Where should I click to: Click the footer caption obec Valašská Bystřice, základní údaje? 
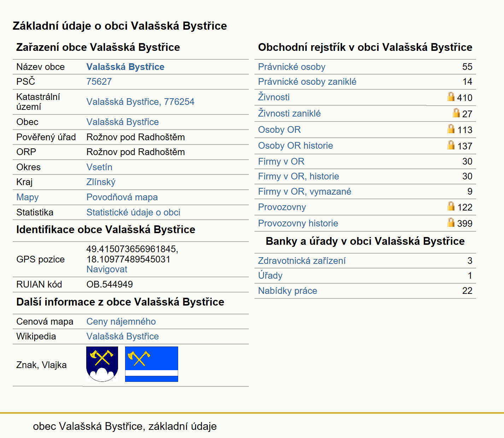125,426
